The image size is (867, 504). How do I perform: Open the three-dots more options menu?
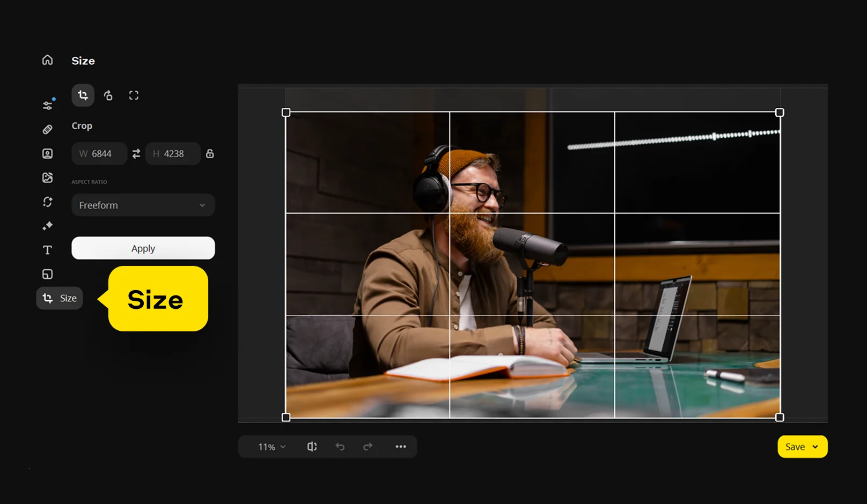coord(401,447)
